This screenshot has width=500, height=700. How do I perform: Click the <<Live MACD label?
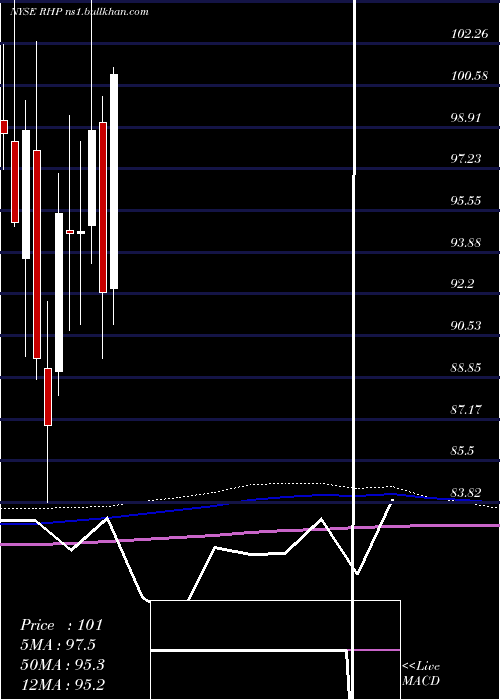pos(421,673)
